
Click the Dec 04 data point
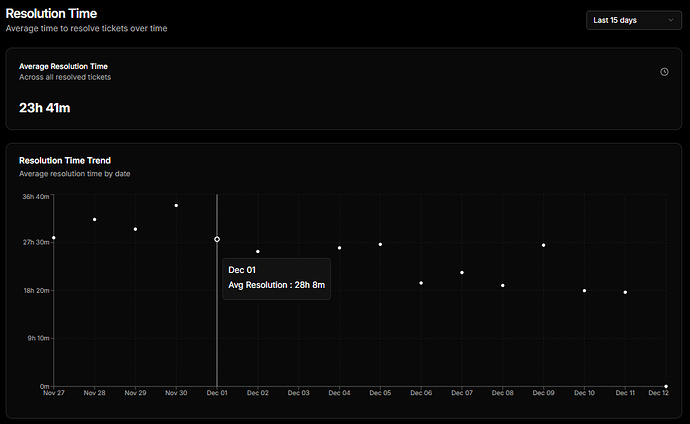pyautogui.click(x=339, y=248)
